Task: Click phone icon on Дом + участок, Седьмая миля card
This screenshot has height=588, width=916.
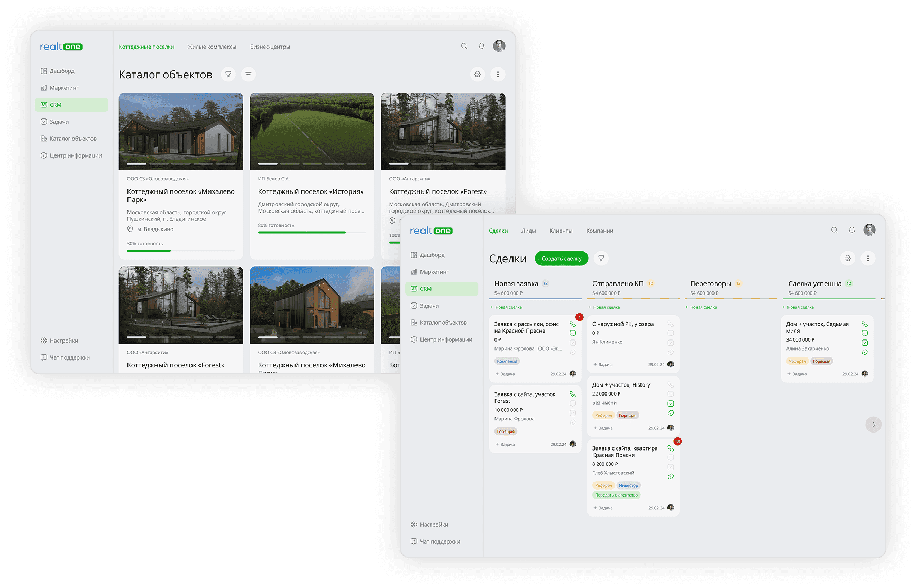Action: (865, 324)
